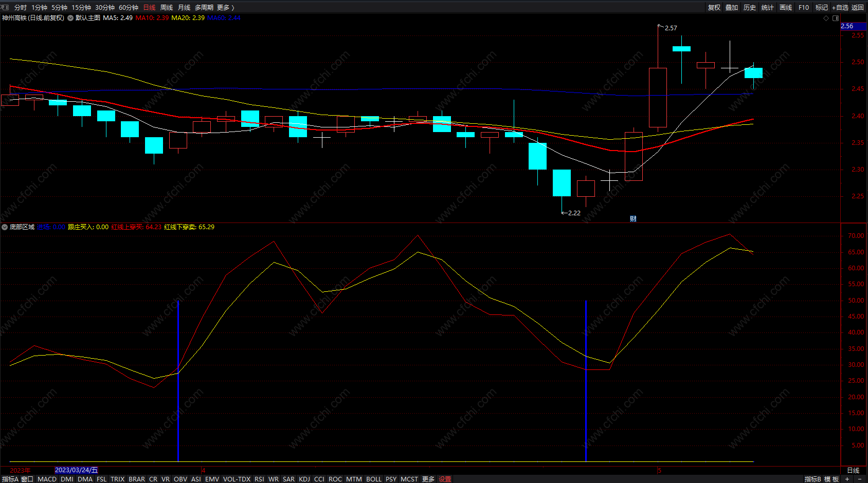Expand 更多 periods menu at top
Viewport: 868px width, 483px height.
pyautogui.click(x=225, y=7)
